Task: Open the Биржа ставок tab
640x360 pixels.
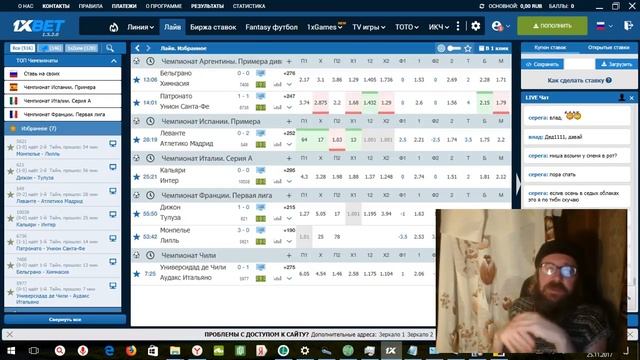Action: [x=213, y=27]
